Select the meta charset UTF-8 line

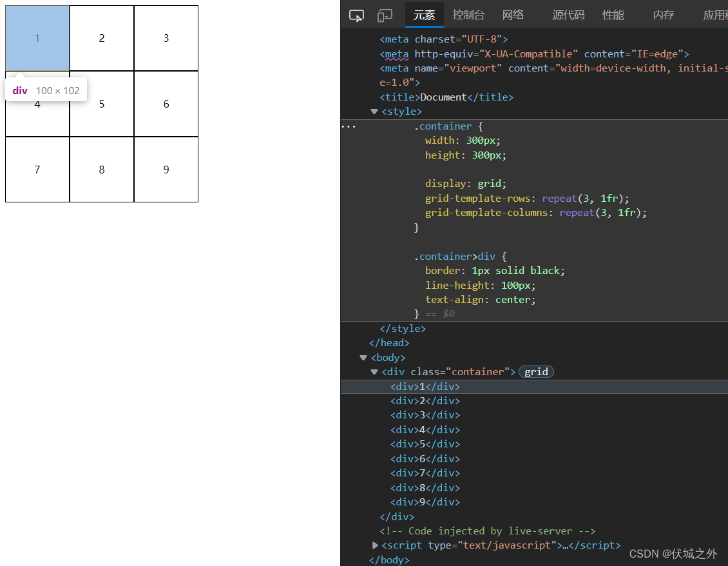pos(444,39)
